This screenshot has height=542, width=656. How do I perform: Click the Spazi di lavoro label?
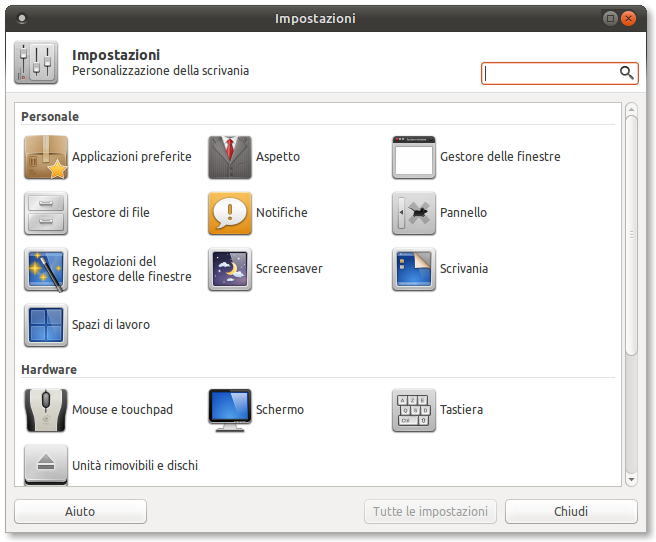pyautogui.click(x=111, y=325)
